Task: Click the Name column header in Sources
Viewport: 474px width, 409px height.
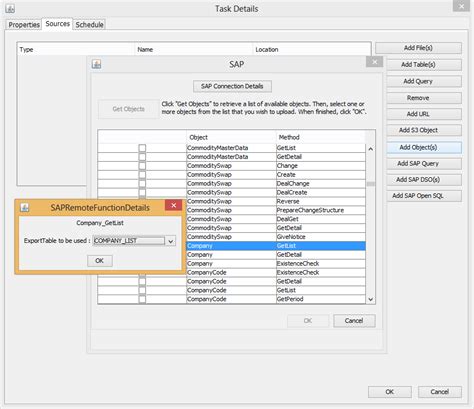Action: [x=194, y=50]
